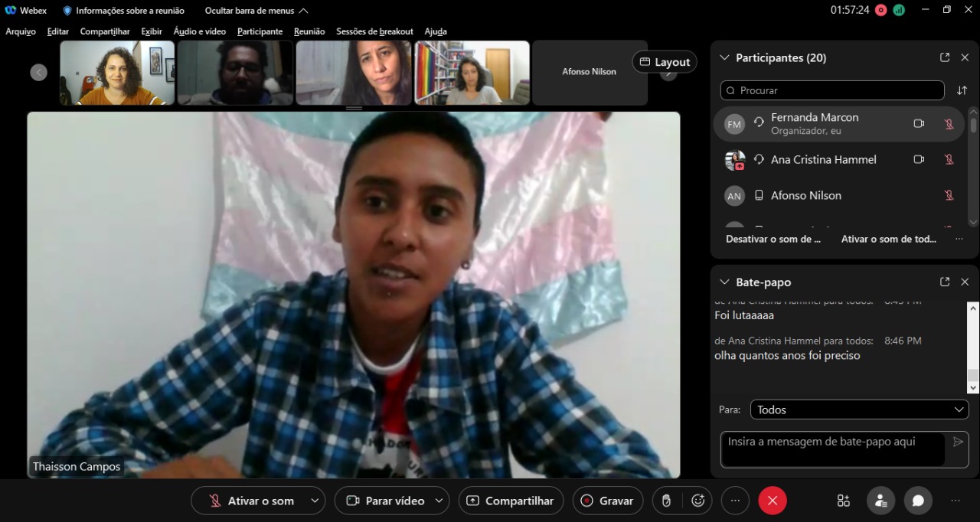Click the Compartilhar share screen button
The height and width of the screenshot is (522, 980).
coord(511,501)
